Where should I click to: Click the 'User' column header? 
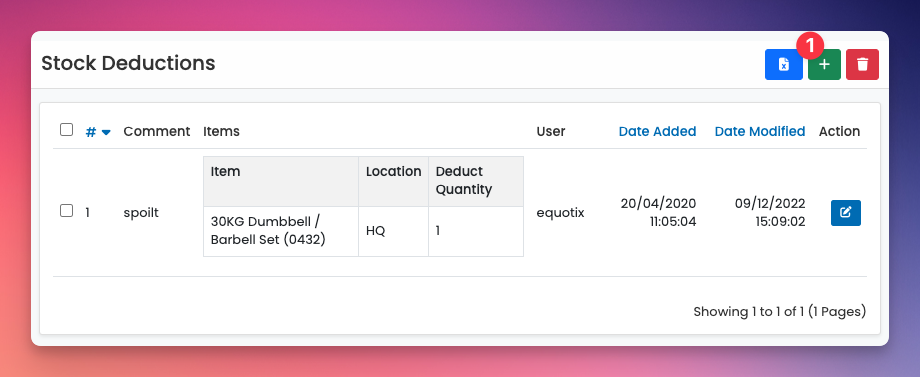click(x=551, y=131)
